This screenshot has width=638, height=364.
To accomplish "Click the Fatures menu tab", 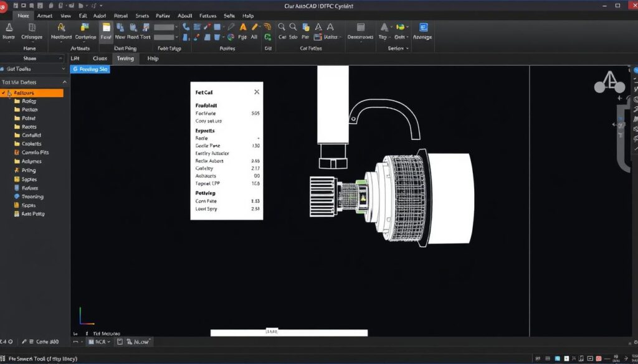I will pyautogui.click(x=207, y=16).
